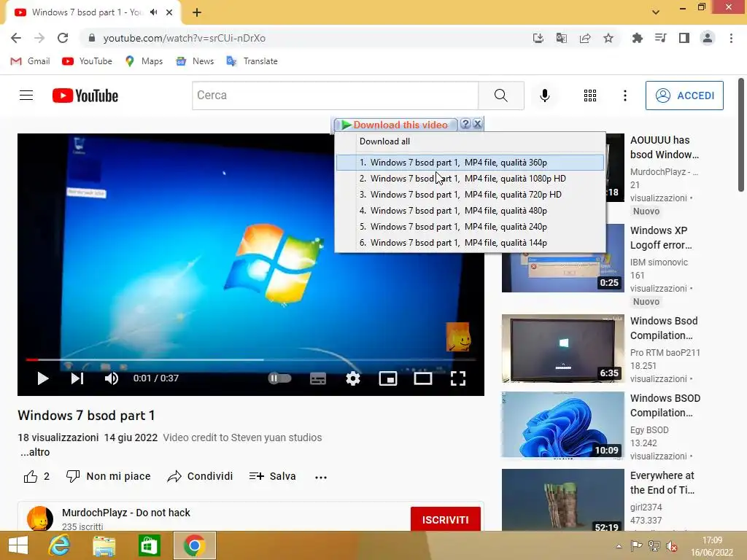This screenshot has width=747, height=560.
Task: Go back in the browser
Action: click(x=16, y=38)
